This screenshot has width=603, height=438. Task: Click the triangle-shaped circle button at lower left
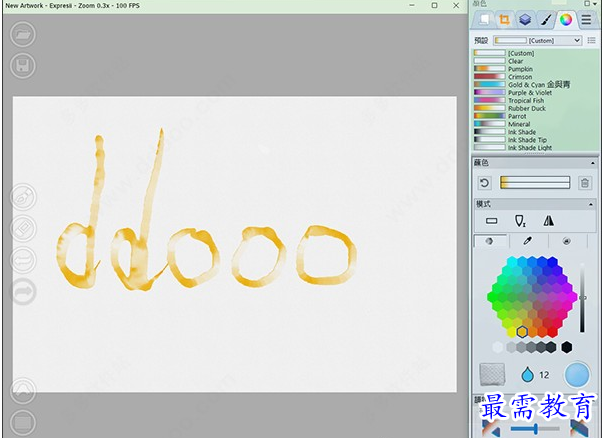click(23, 391)
